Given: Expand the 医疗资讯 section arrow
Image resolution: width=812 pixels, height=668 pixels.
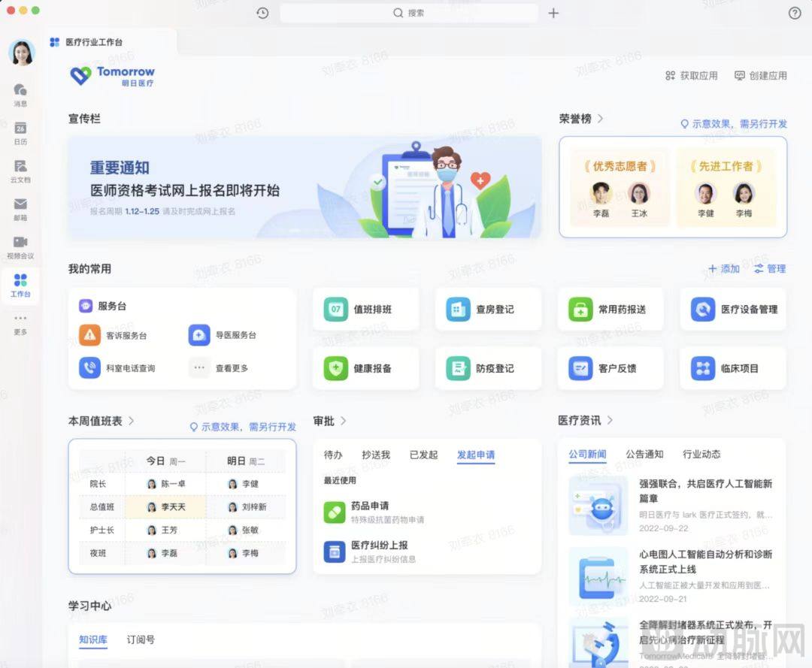Looking at the screenshot, I should [x=610, y=420].
